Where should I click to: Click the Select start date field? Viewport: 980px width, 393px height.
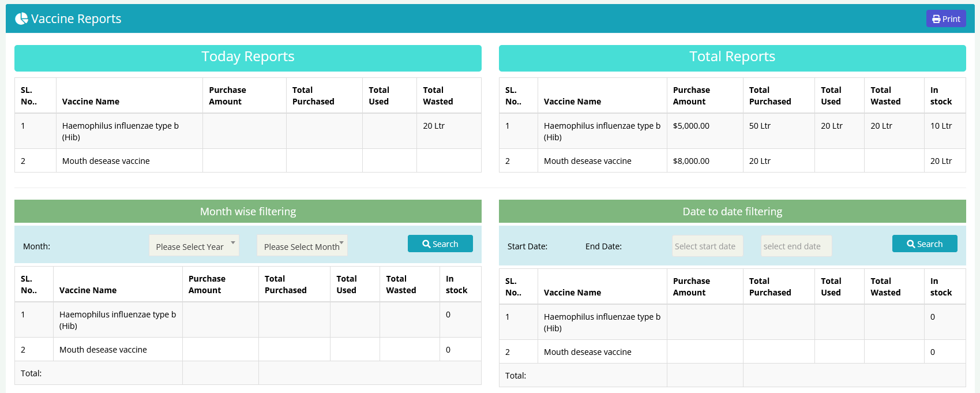click(707, 246)
